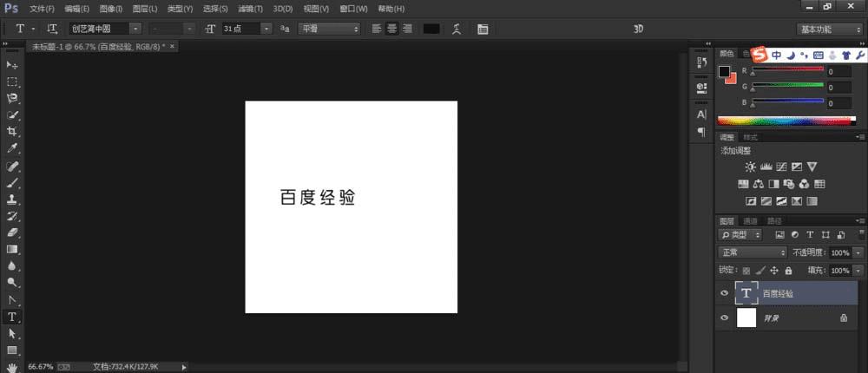Select the Eyedropper tool
The width and height of the screenshot is (868, 373).
(x=12, y=148)
